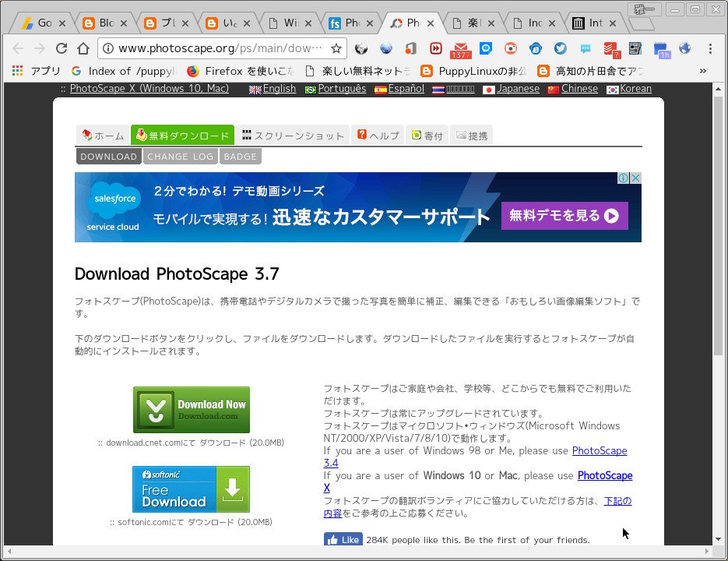Click the horizontal scrollbar right arrow

pyautogui.click(x=707, y=551)
